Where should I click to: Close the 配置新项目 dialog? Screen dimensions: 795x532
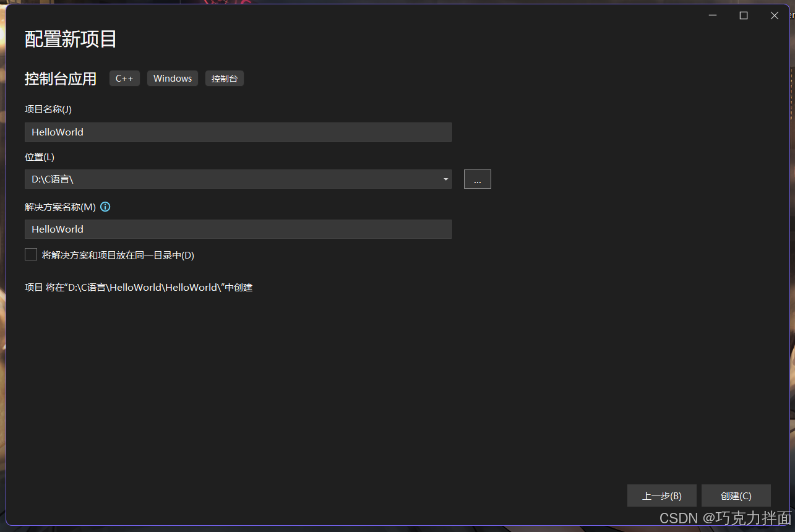pyautogui.click(x=774, y=15)
